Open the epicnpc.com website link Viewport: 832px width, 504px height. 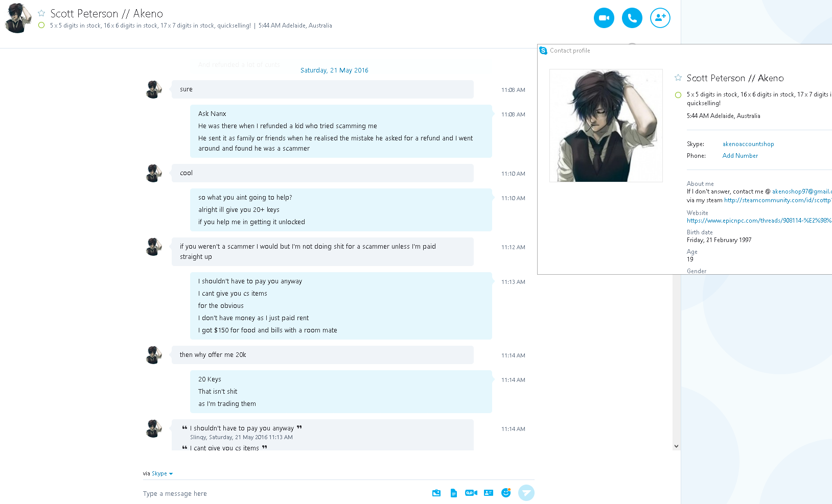point(759,221)
